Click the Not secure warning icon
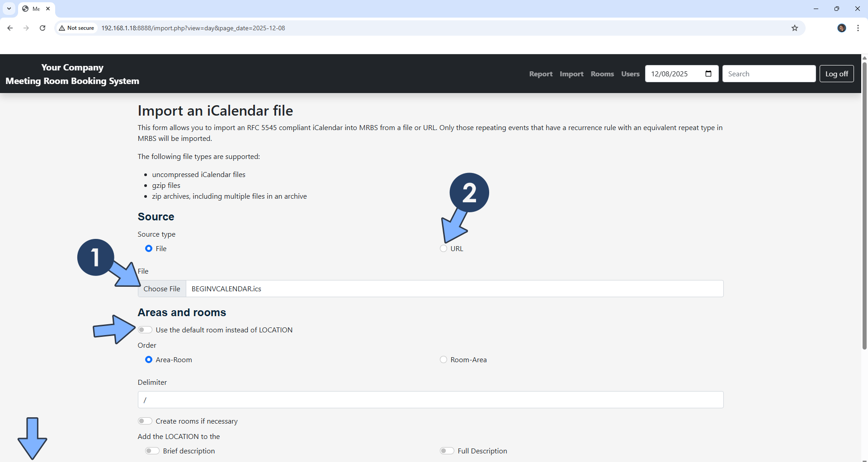868x462 pixels. (x=62, y=28)
